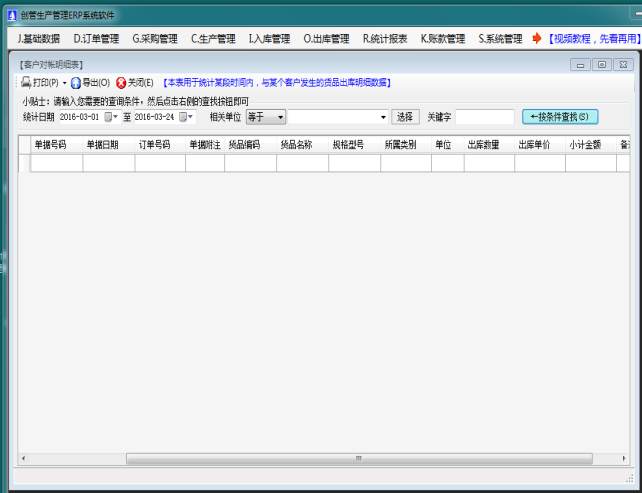Expand the 相关单位 value combo box

383,117
